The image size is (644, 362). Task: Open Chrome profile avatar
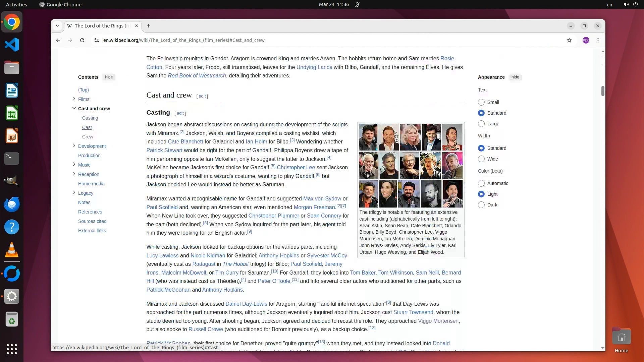pyautogui.click(x=586, y=40)
